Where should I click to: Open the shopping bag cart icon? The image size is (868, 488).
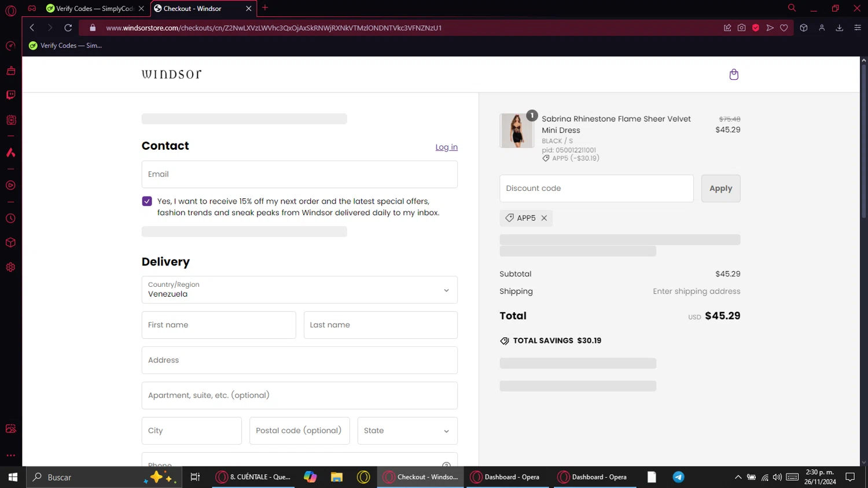(734, 75)
